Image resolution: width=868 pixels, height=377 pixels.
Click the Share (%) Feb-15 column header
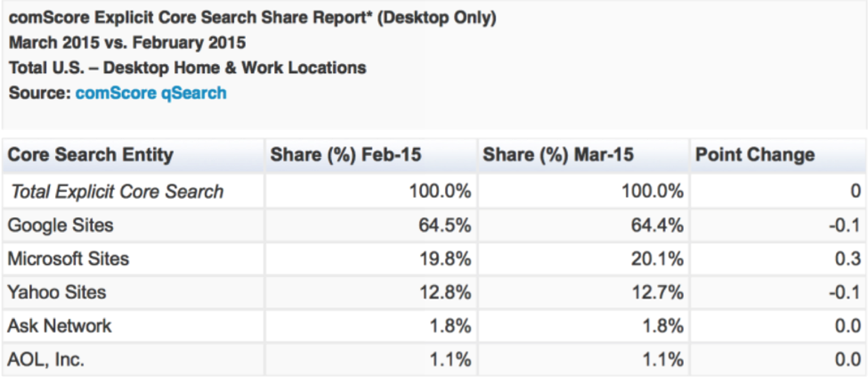pyautogui.click(x=346, y=155)
